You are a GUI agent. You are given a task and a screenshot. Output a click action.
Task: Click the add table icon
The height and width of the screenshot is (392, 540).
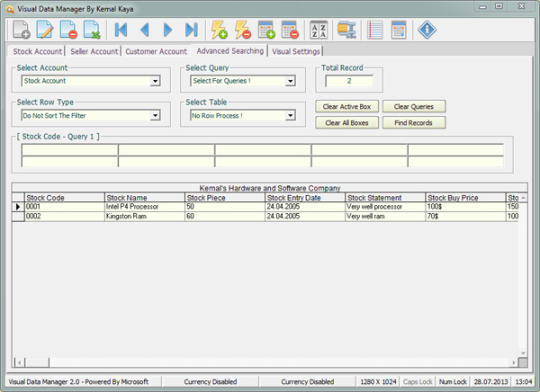pos(266,30)
